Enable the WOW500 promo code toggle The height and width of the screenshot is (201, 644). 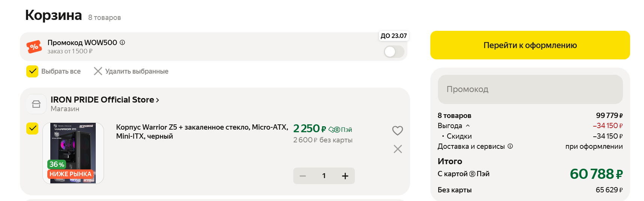[394, 51]
